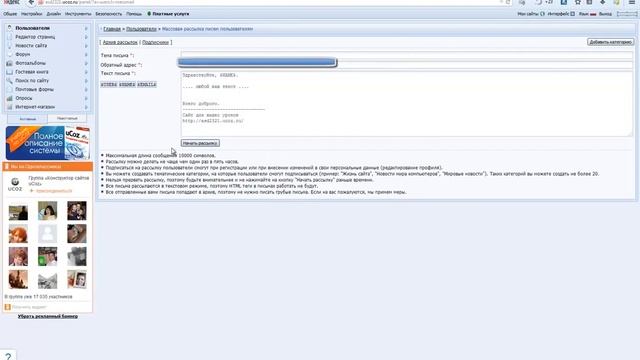Viewport: 640px width, 360px height.
Task: Click the help question mark icon
Action: 8,356
